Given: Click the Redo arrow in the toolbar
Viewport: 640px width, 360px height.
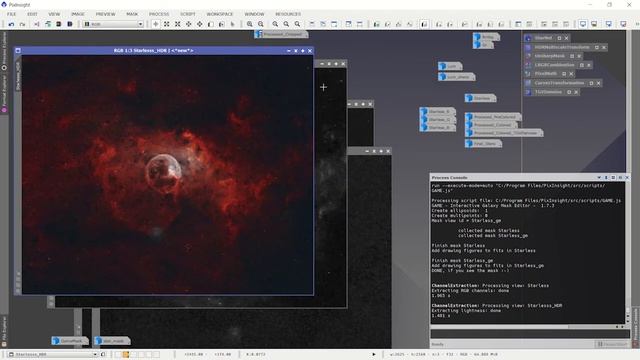Looking at the screenshot, I should [22, 24].
